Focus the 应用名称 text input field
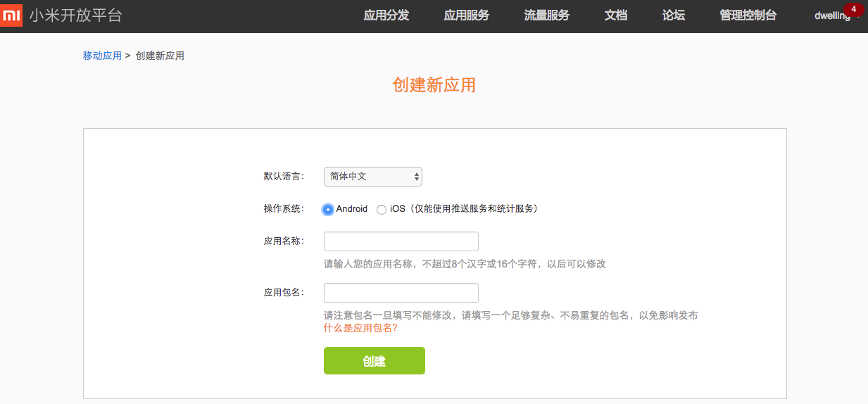 coord(401,241)
